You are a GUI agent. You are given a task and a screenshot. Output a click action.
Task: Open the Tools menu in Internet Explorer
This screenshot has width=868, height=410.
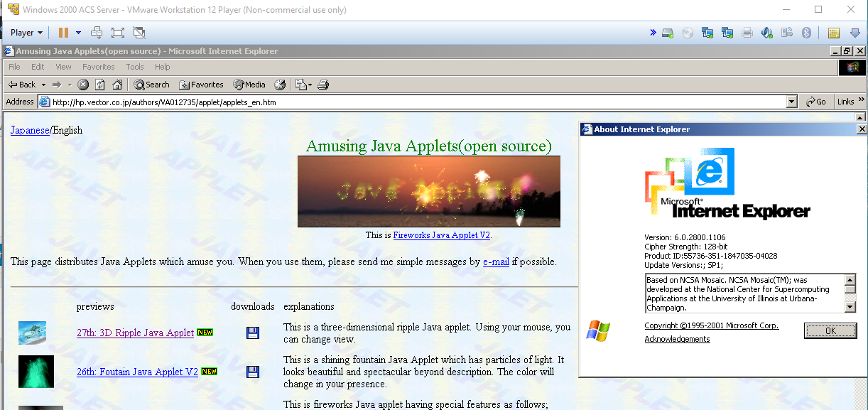click(134, 66)
